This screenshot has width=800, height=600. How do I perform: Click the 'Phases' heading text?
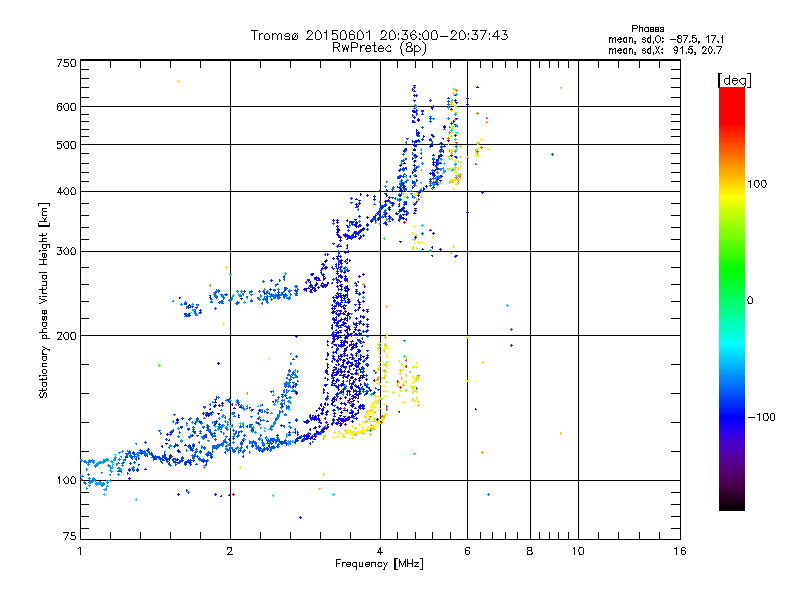pyautogui.click(x=647, y=29)
